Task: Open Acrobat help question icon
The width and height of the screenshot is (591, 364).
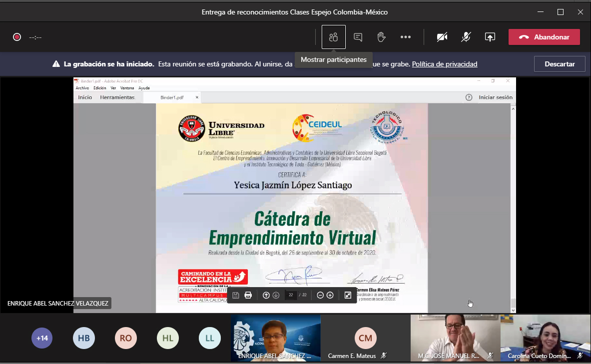Action: click(x=469, y=97)
